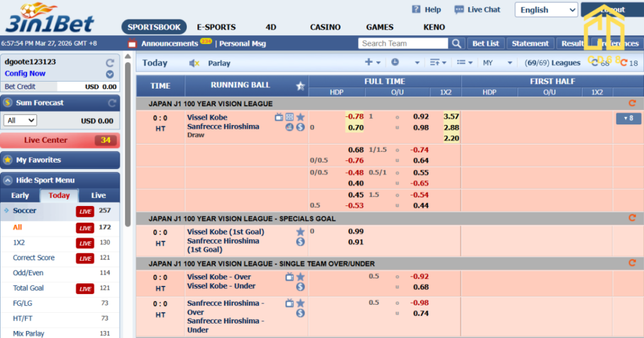Image resolution: width=644 pixels, height=338 pixels.
Task: Click the dollar icon in Specials Goal row
Action: [x=300, y=241]
